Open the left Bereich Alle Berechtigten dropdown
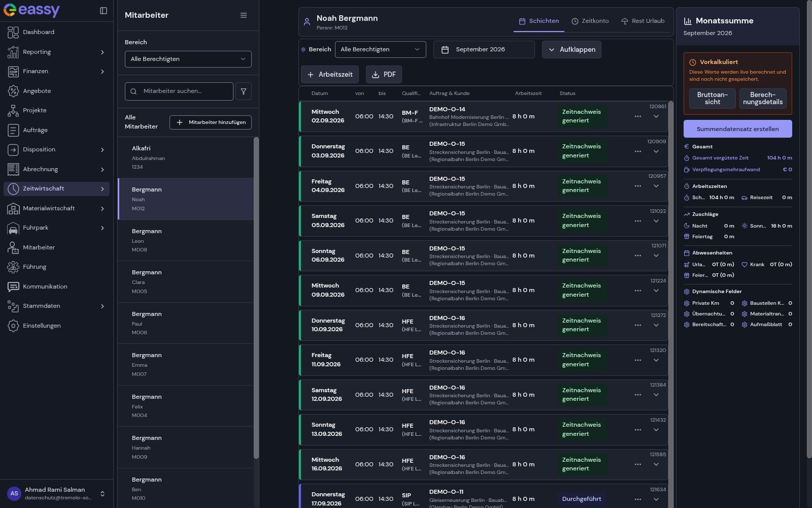Image resolution: width=812 pixels, height=508 pixels. click(188, 59)
